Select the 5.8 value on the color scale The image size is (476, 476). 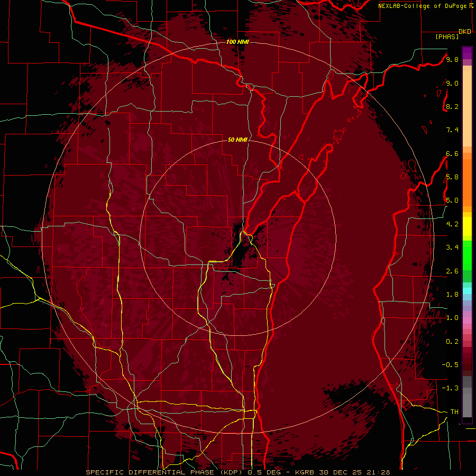pyautogui.click(x=452, y=177)
